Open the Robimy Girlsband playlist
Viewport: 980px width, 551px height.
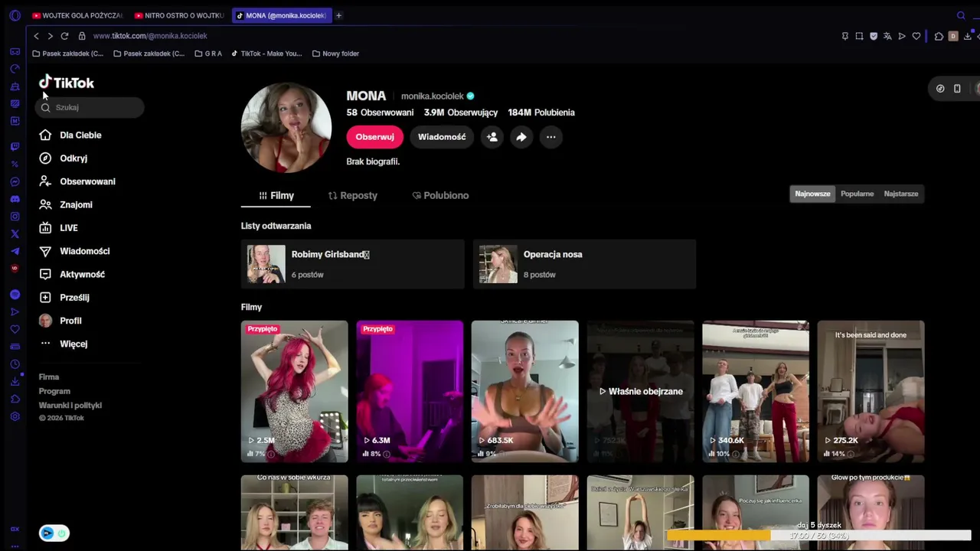(352, 264)
